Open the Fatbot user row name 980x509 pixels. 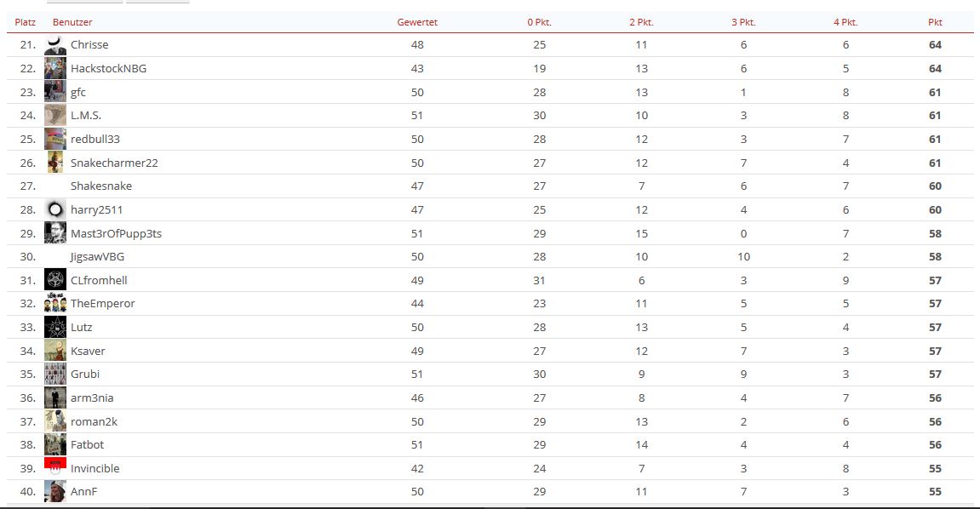click(x=88, y=444)
